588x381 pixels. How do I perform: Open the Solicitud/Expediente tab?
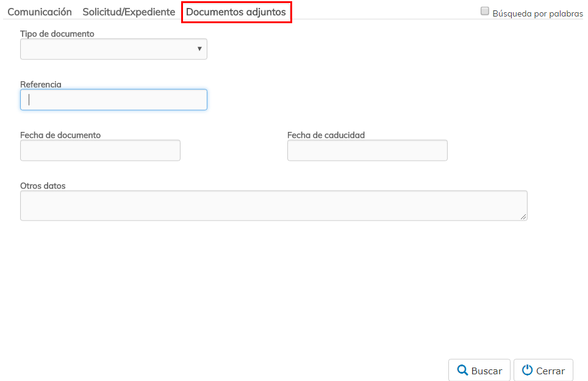tap(129, 12)
